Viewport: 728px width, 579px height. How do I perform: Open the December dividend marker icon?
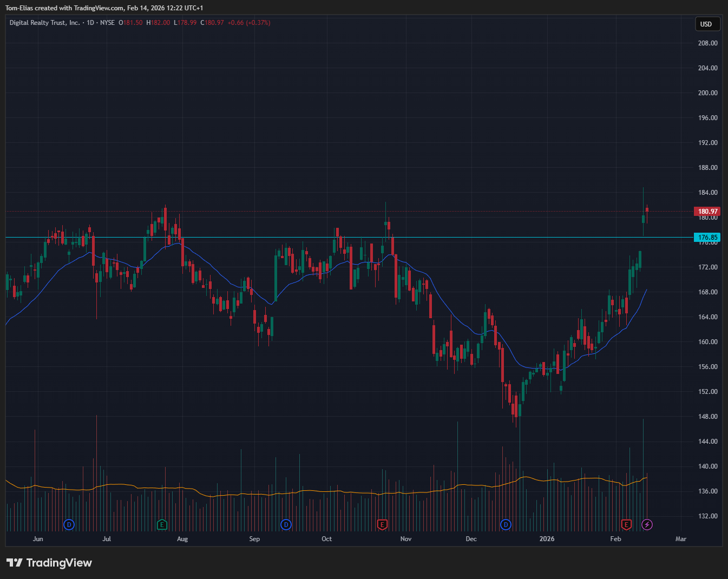pos(506,524)
